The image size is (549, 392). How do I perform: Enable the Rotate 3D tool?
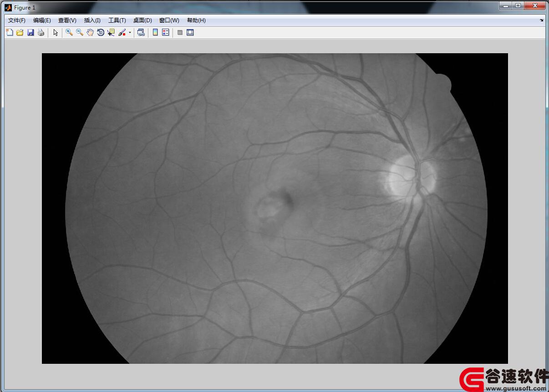click(x=101, y=32)
